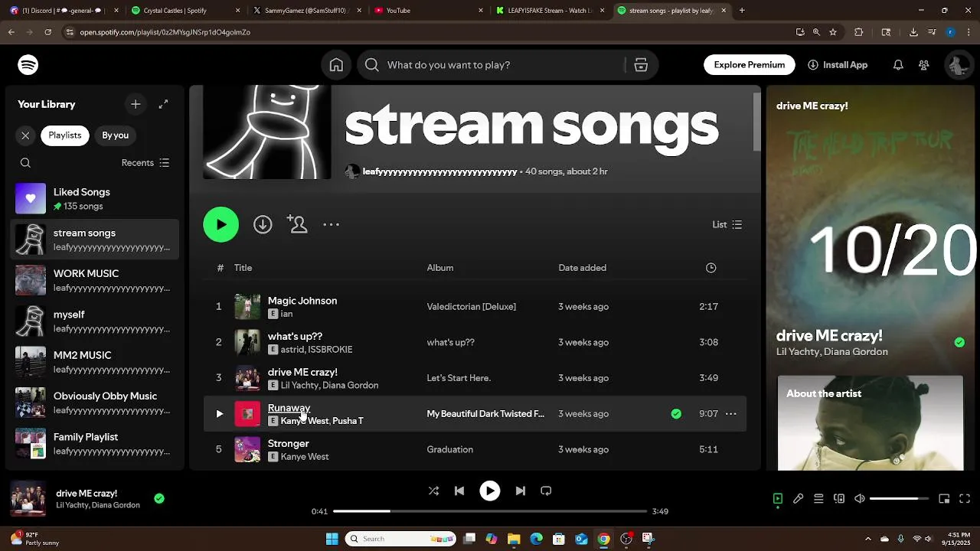Enter full screen mode icon

pyautogui.click(x=965, y=499)
